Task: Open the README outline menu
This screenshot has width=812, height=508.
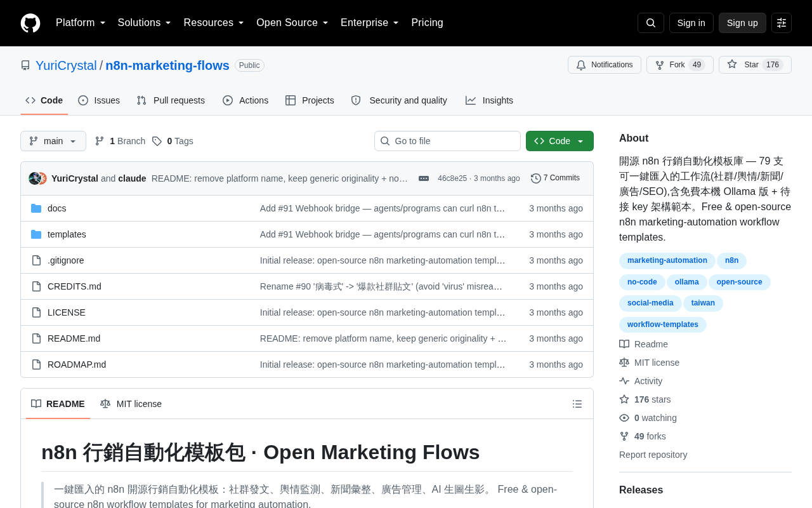Action: pos(577,404)
